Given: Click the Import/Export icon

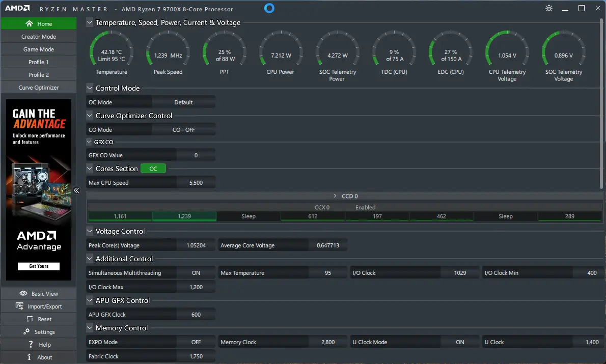Looking at the screenshot, I should coord(19,306).
